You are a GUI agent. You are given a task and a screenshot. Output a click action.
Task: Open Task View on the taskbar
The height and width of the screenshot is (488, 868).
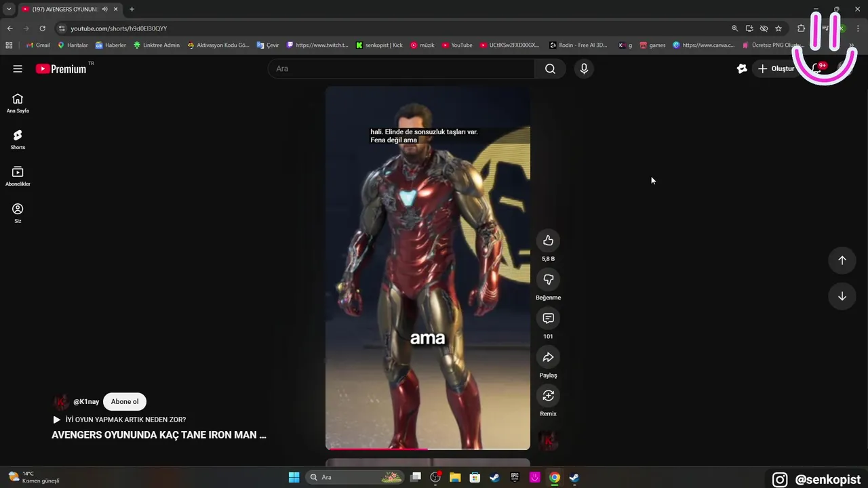(416, 477)
